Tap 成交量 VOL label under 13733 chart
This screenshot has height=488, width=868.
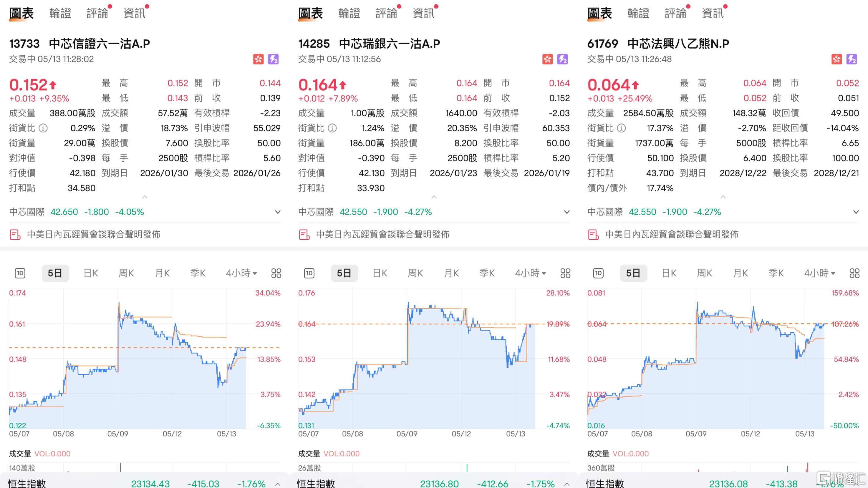point(40,454)
